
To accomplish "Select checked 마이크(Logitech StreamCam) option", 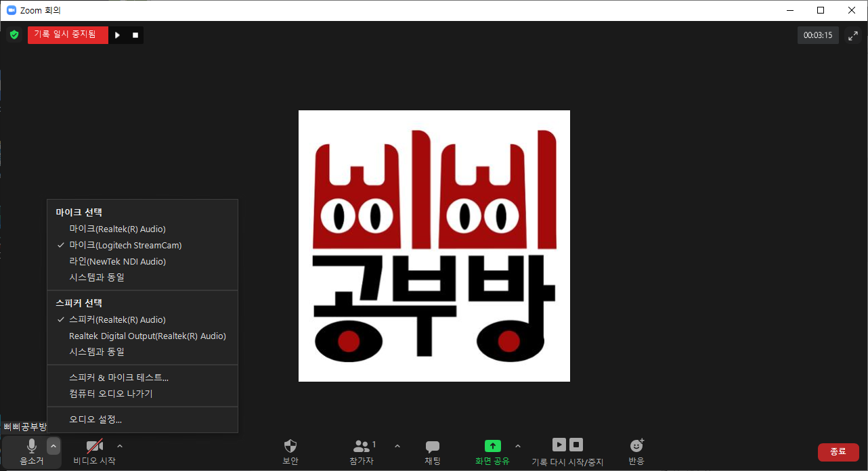I will pyautogui.click(x=142, y=245).
